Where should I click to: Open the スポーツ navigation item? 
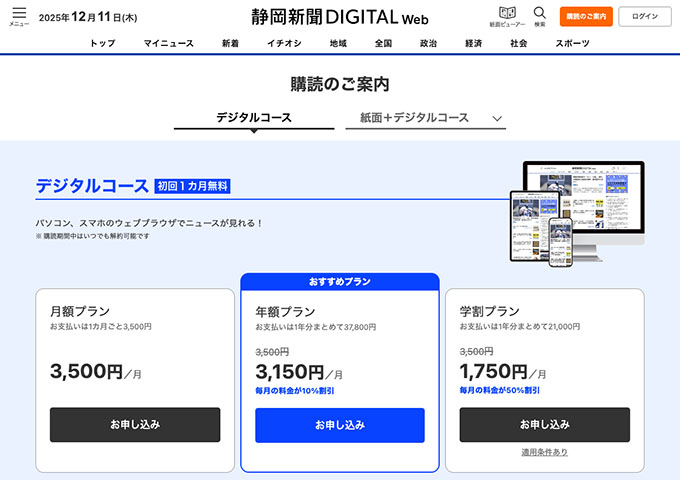pyautogui.click(x=572, y=43)
